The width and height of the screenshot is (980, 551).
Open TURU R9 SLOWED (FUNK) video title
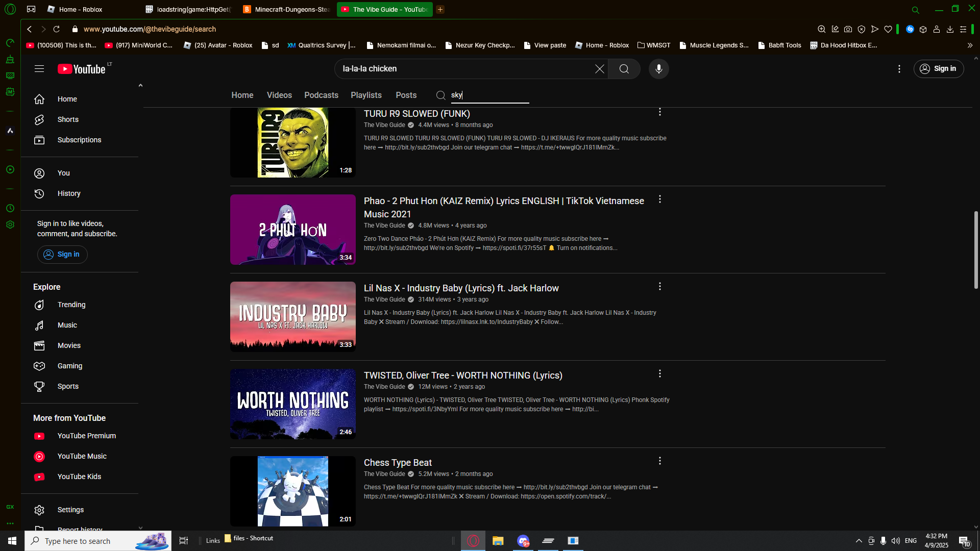pos(417,114)
